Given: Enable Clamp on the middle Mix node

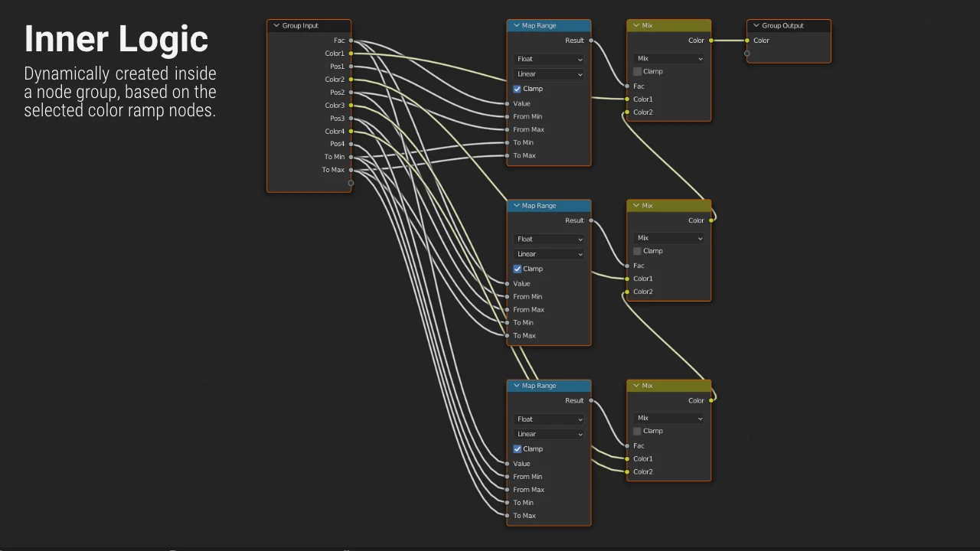Looking at the screenshot, I should 637,251.
